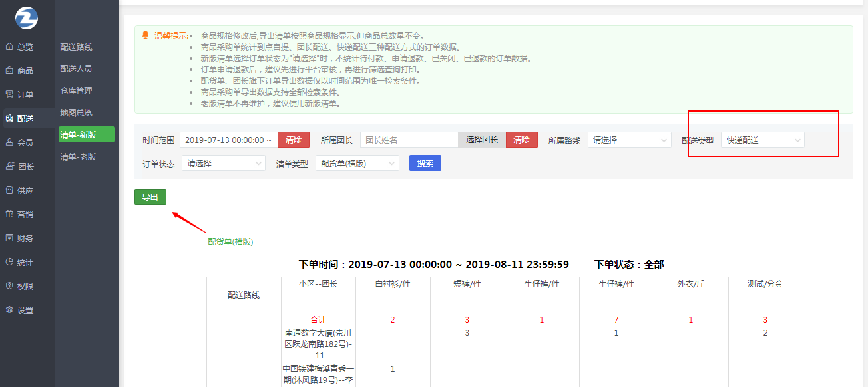Click the Z logo icon at top left
Screen dimensions: 868x387
coord(27,17)
